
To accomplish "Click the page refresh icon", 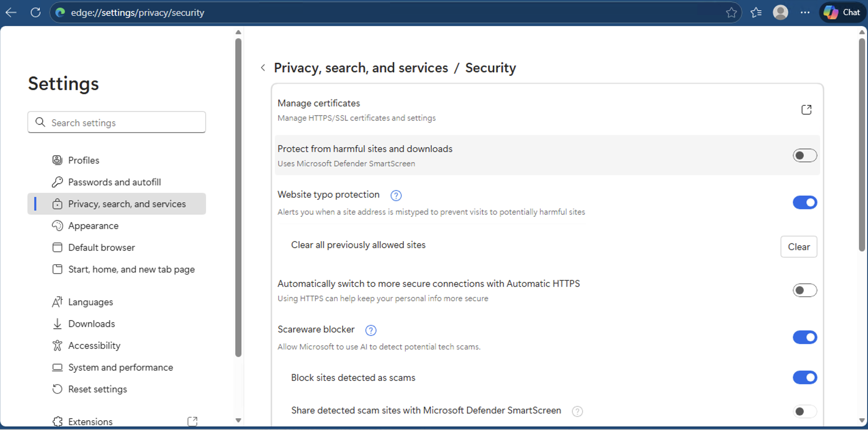I will click(35, 13).
